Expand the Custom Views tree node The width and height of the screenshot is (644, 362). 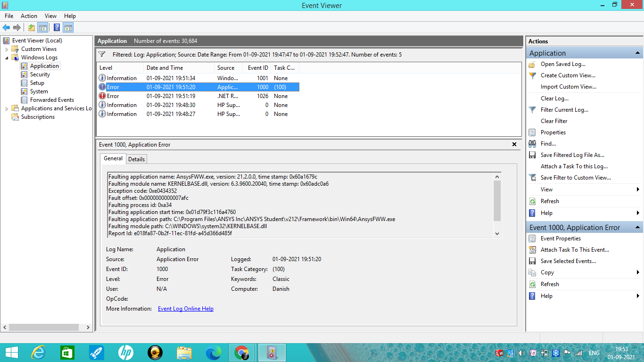[x=7, y=49]
